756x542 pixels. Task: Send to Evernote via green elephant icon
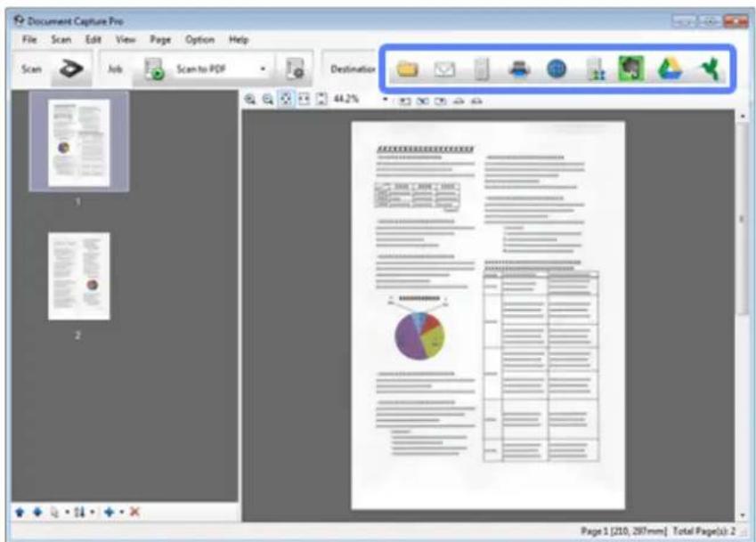coord(631,69)
